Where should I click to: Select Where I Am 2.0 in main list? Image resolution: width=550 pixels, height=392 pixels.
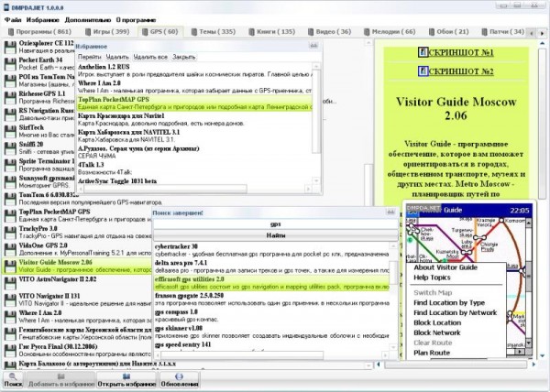tap(78, 317)
